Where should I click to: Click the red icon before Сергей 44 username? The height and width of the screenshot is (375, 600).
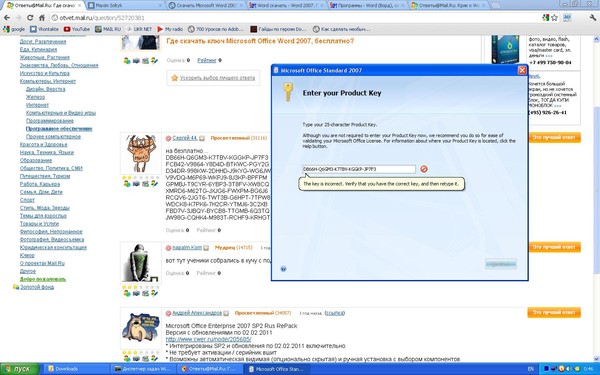click(x=168, y=138)
